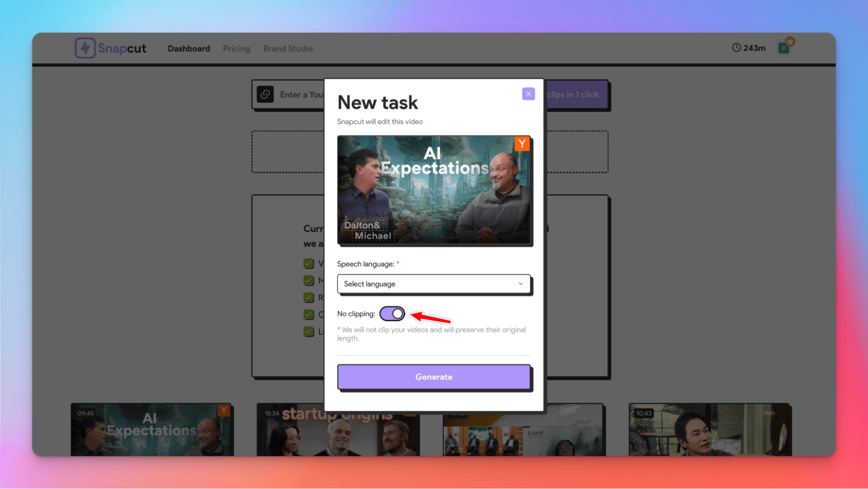
Task: Click the orange Y badge on preview
Action: tap(522, 144)
